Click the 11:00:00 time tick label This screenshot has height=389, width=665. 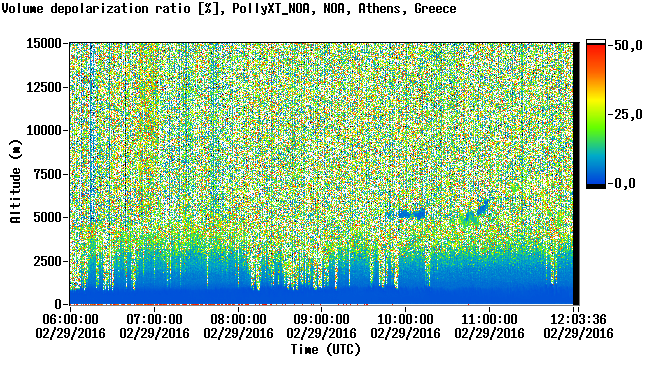489,319
